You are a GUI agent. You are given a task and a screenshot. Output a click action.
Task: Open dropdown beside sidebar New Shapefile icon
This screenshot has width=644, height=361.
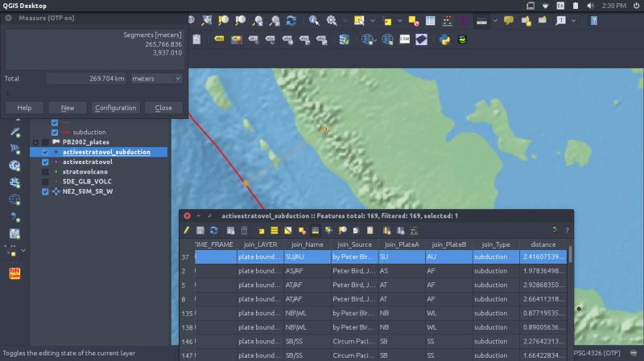coord(23,250)
